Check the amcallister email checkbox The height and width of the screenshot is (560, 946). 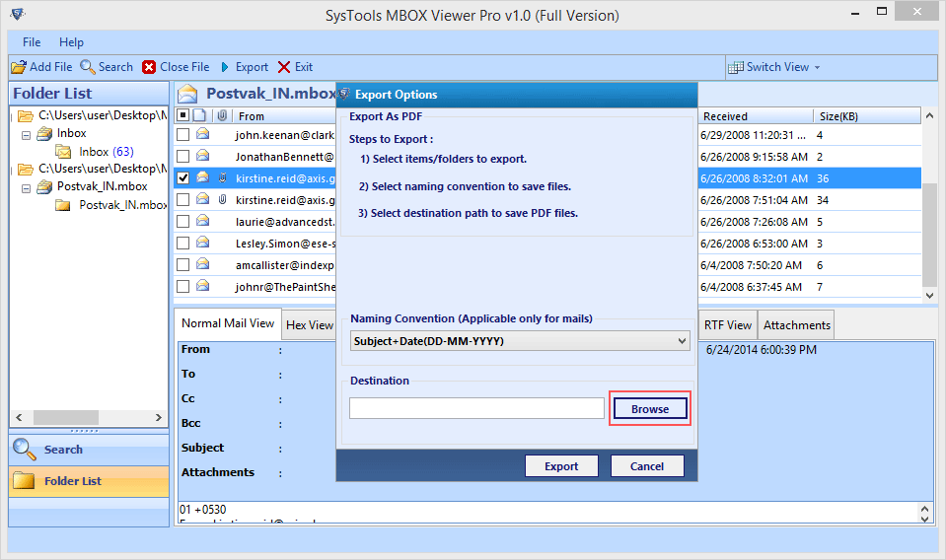pyautogui.click(x=183, y=264)
